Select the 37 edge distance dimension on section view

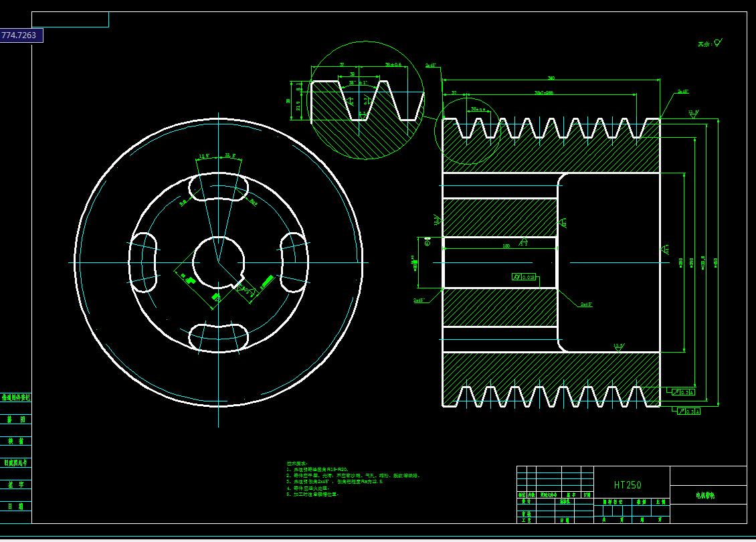454,92
